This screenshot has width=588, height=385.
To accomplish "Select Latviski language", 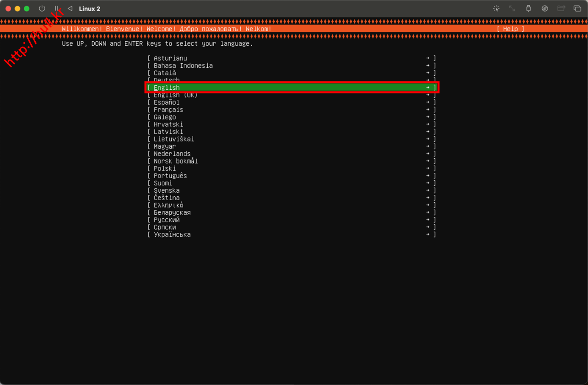I will (x=292, y=132).
